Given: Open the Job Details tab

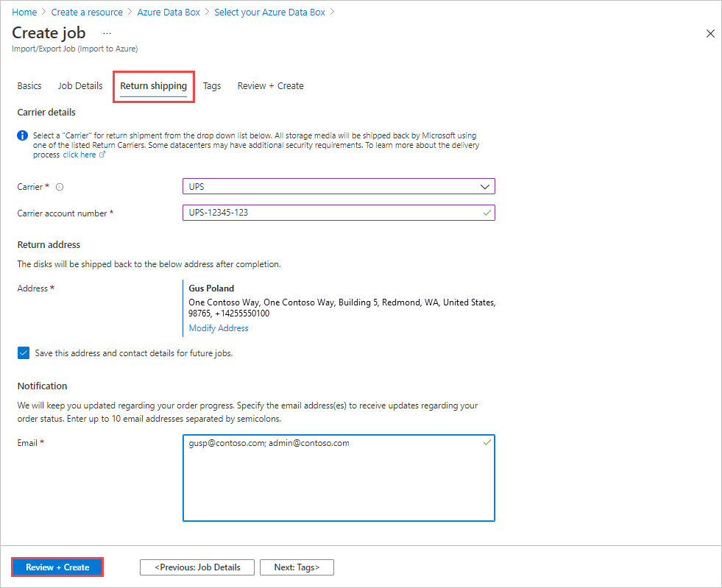Looking at the screenshot, I should pos(79,85).
